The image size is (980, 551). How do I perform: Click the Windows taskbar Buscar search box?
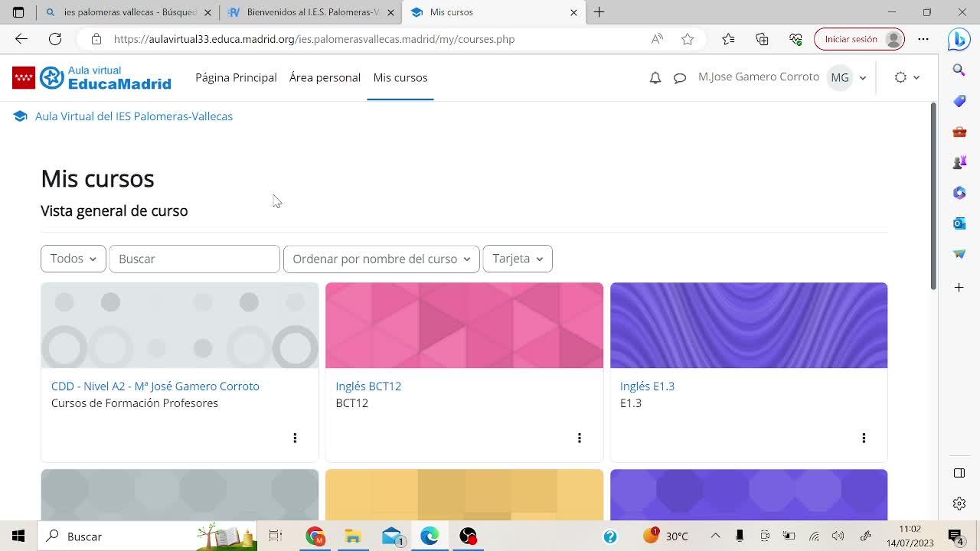pos(148,536)
